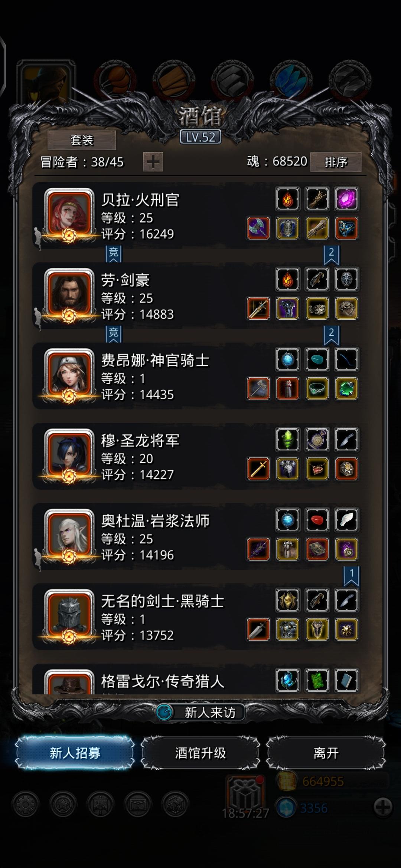401x868 pixels.
Task: Toggle the 竞 flag below 贝拉·火刑官
Action: click(113, 254)
